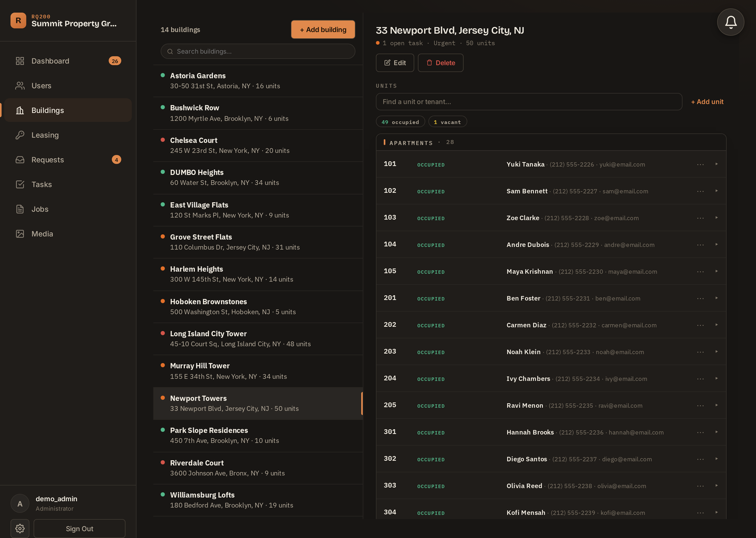Click the Delete building button
The height and width of the screenshot is (538, 756).
click(440, 63)
